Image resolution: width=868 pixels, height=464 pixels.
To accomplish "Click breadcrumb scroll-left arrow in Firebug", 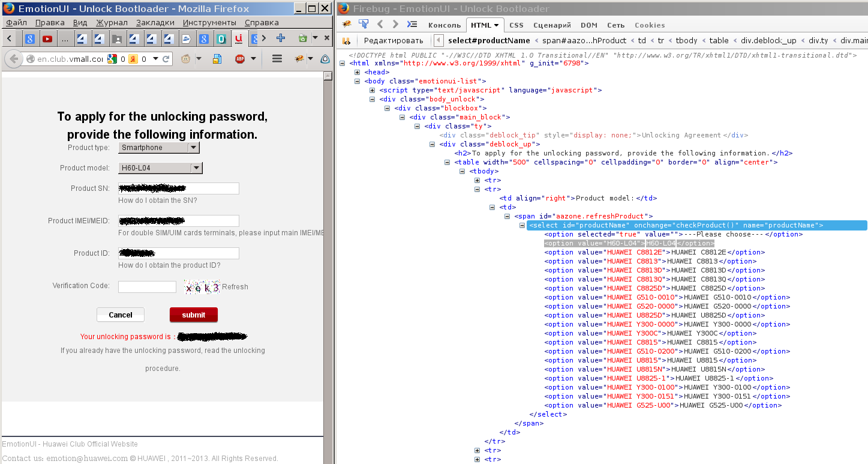I will point(438,41).
